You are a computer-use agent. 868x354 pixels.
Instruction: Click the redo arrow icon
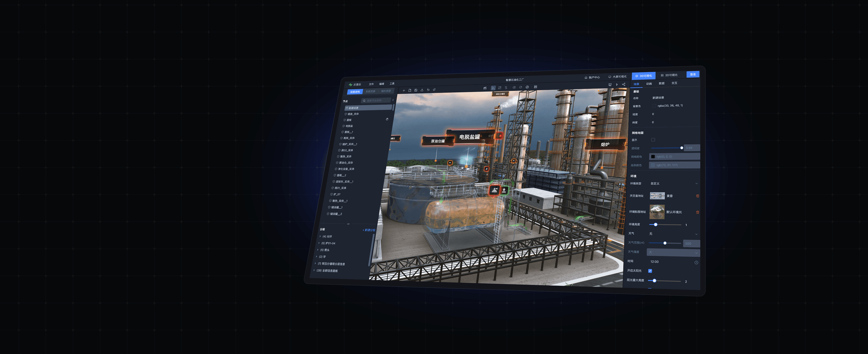[434, 89]
